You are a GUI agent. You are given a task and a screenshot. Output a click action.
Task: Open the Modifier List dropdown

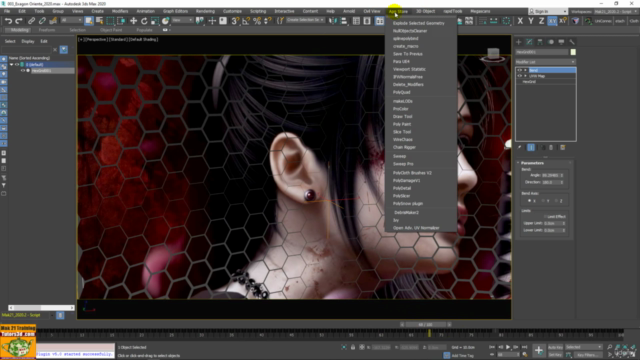tap(546, 62)
